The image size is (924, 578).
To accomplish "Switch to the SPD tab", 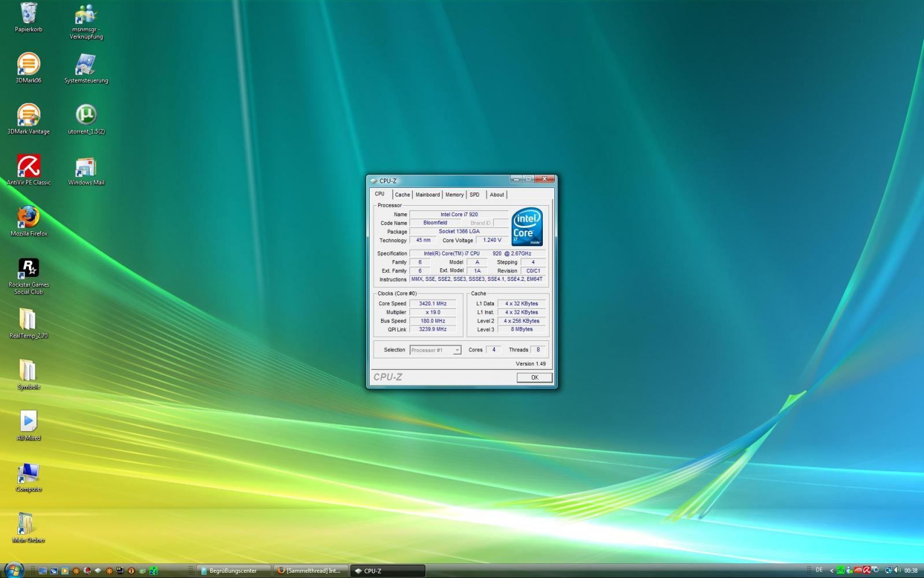I will click(475, 195).
